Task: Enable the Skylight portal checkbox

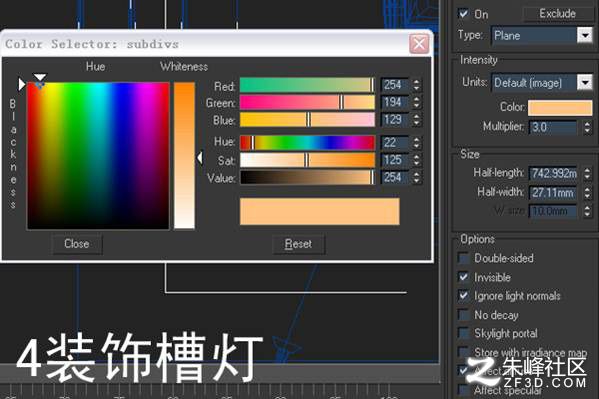Action: click(x=463, y=333)
